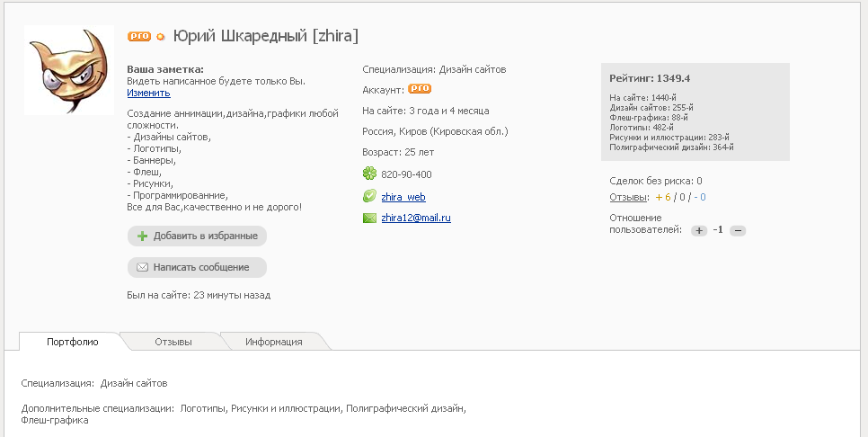Image resolution: width=868 pixels, height=437 pixels.
Task: Click the green checkmark icon by zhira_web
Action: tap(369, 196)
